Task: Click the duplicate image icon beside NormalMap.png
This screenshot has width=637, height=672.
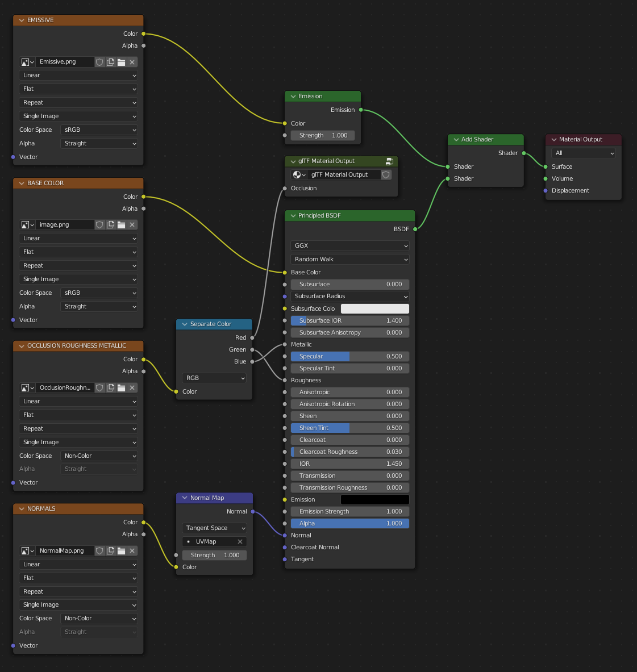Action: pyautogui.click(x=110, y=550)
